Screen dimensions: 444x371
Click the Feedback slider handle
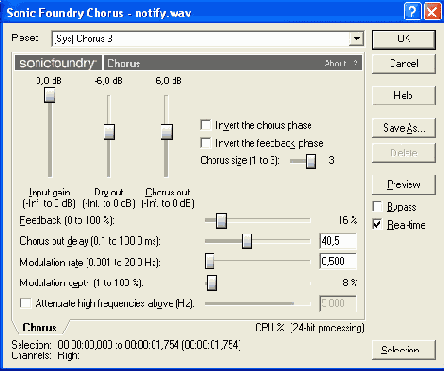pos(221,221)
